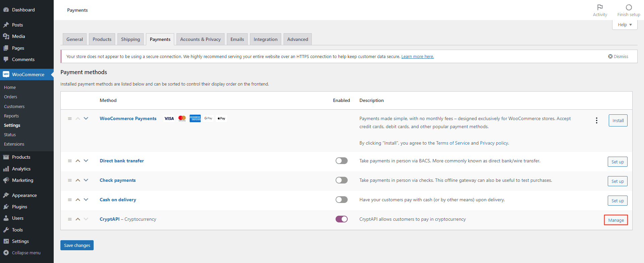
Task: Click Manage button for CryptAPI
Action: coord(616,220)
